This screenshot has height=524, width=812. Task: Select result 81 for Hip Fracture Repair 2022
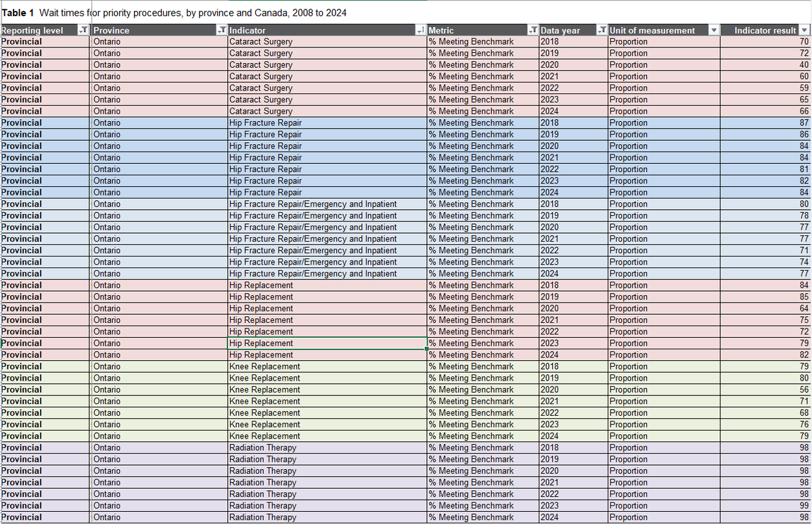(765, 169)
